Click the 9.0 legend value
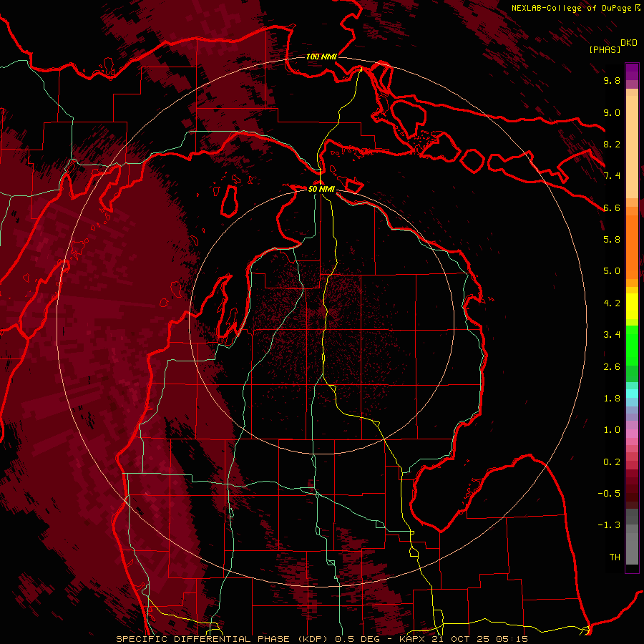 612,112
